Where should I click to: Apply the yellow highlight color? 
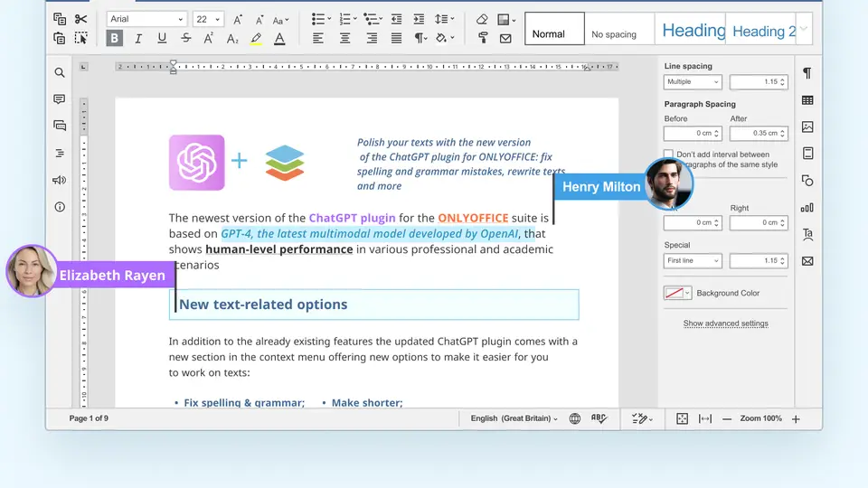point(256,38)
